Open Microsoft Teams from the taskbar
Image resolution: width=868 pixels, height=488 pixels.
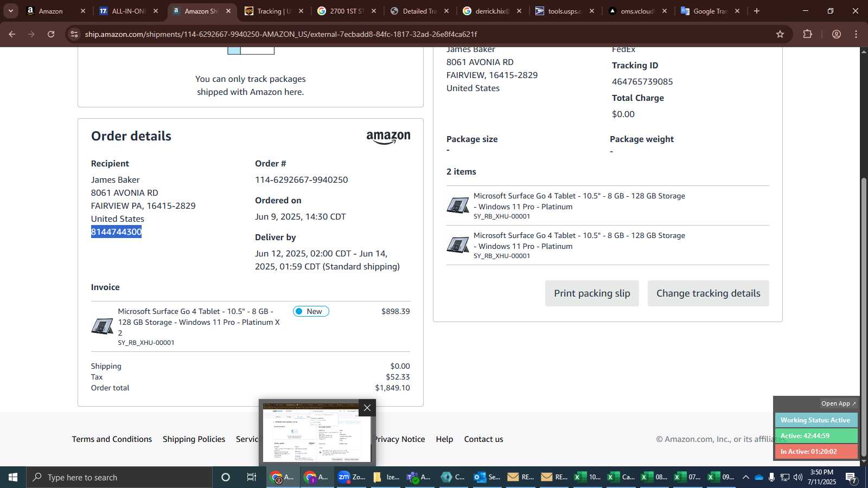[x=419, y=477]
